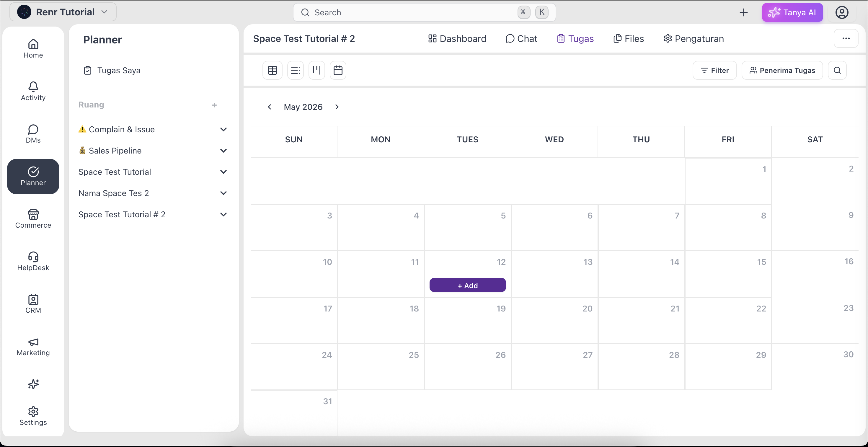Expand Space Test Tutorial chevron
Screen dimensions: 868x447
click(223, 172)
